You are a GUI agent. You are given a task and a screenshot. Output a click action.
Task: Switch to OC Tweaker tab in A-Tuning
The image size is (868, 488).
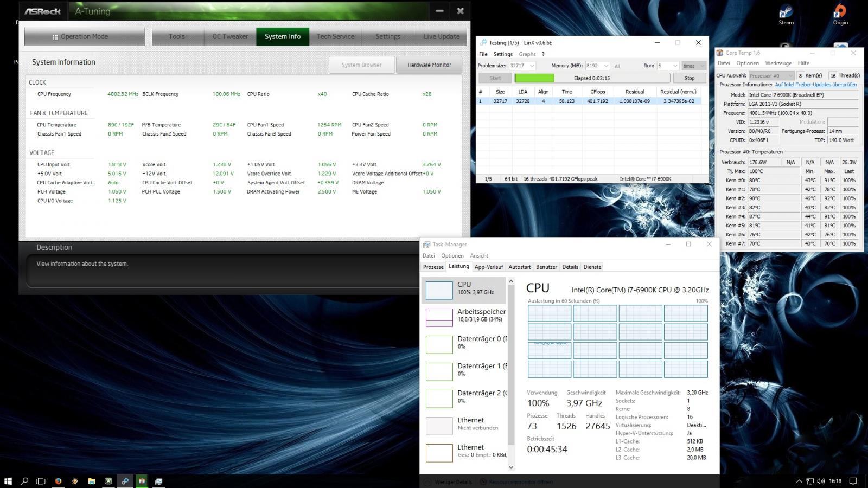coord(230,36)
